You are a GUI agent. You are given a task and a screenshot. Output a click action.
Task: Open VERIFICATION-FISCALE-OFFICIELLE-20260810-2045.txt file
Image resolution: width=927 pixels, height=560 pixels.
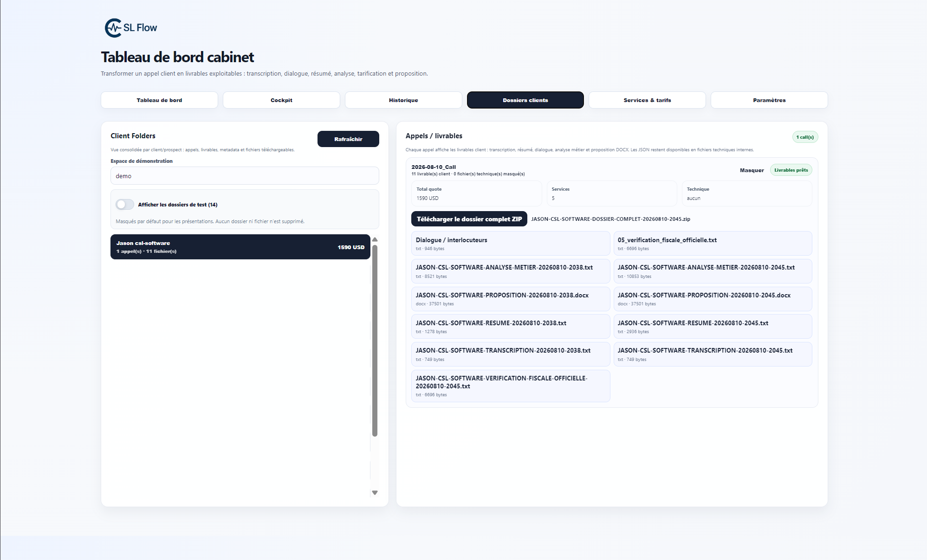pyautogui.click(x=511, y=386)
